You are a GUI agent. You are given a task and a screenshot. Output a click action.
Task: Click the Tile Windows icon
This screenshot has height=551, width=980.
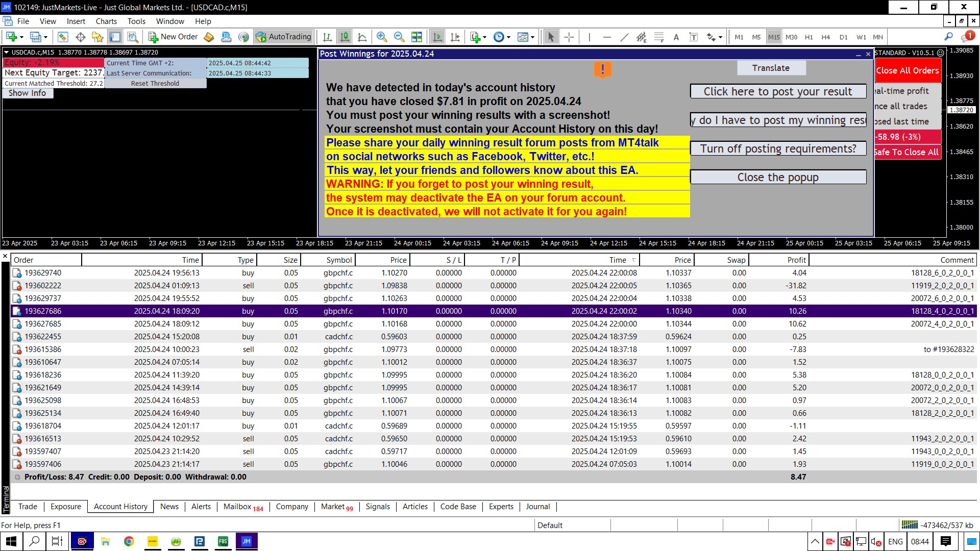[x=416, y=37]
